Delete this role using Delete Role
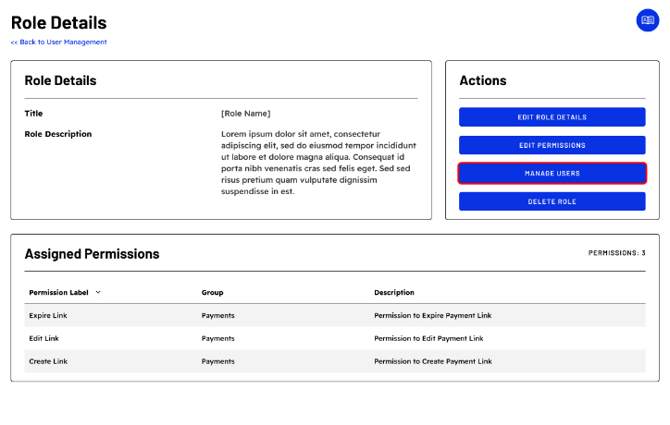The image size is (670, 425). [552, 201]
